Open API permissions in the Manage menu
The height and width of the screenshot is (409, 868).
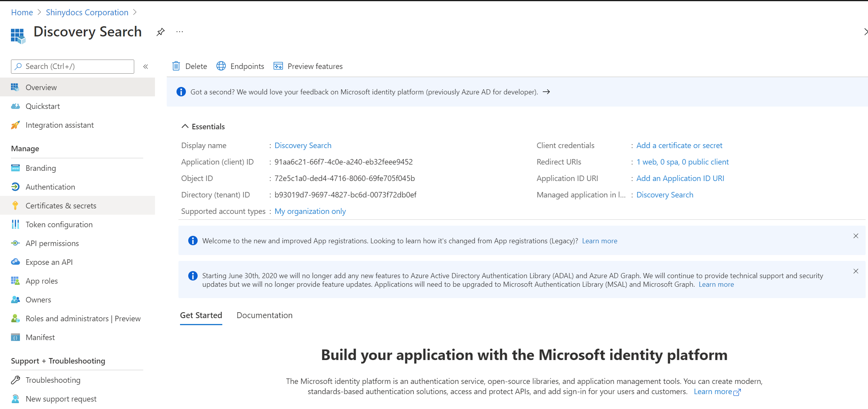[52, 243]
